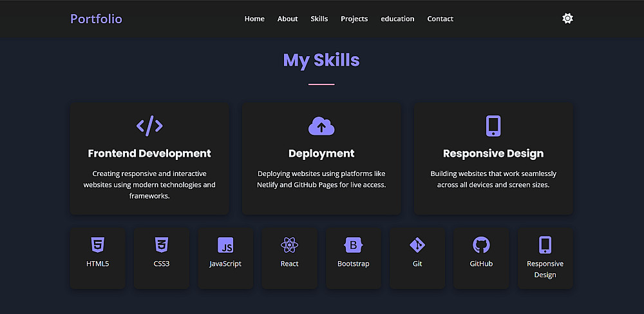644x314 pixels.
Task: Click the GitHub tile label
Action: pos(481,264)
